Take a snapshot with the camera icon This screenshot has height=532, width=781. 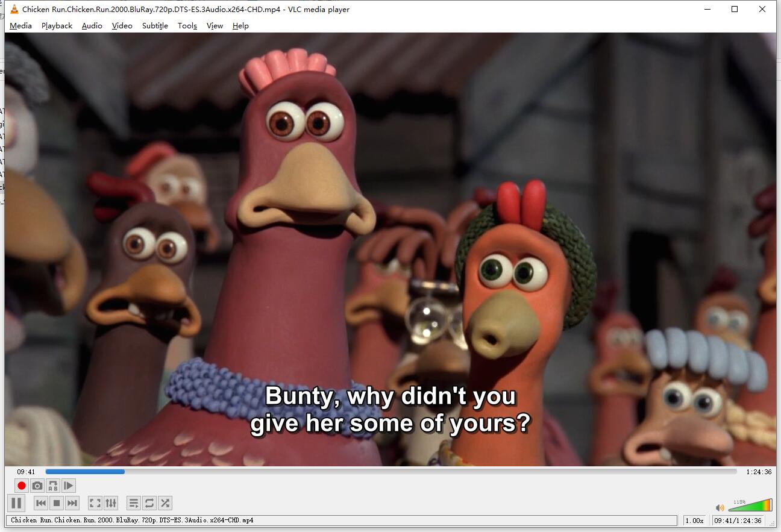point(37,486)
